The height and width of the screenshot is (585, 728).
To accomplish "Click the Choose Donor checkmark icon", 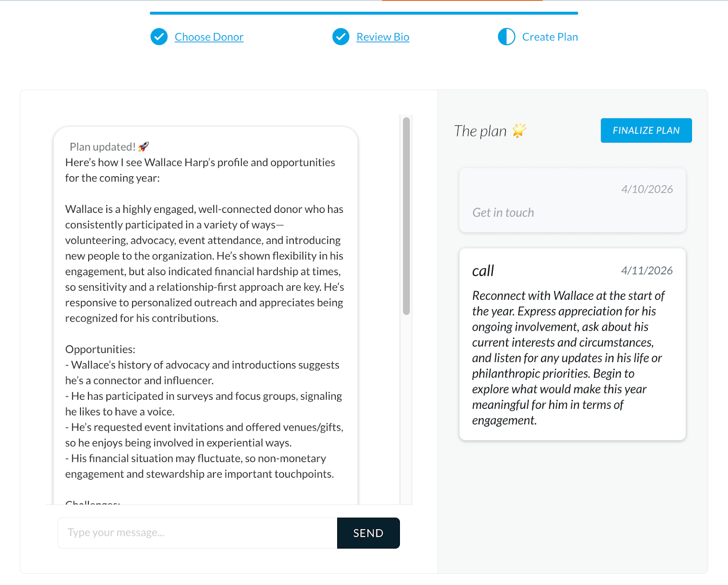I will click(x=159, y=37).
